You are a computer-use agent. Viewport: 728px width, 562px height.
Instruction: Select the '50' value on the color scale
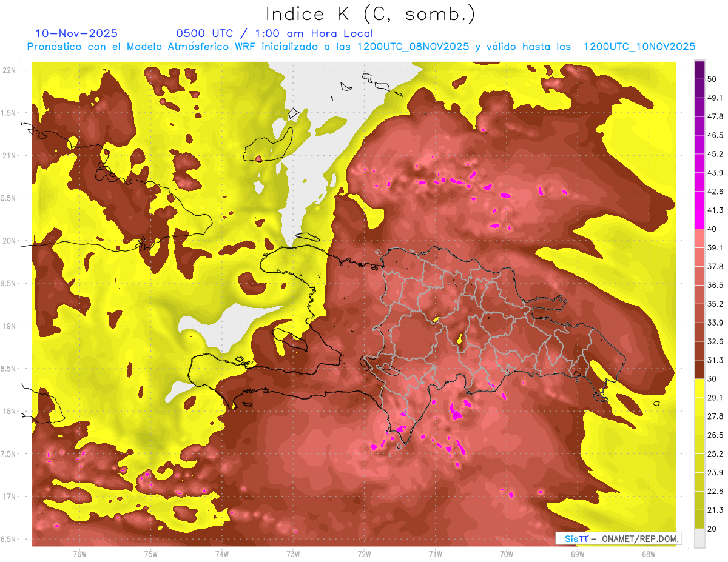[712, 79]
